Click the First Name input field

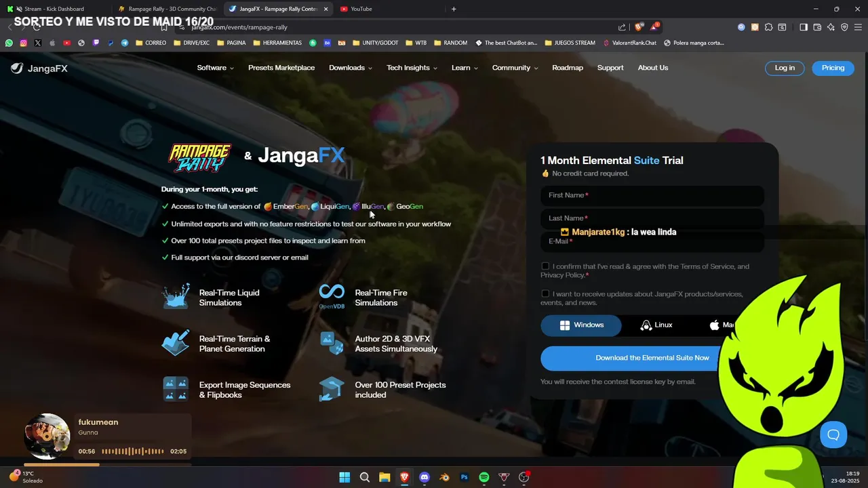coord(652,195)
